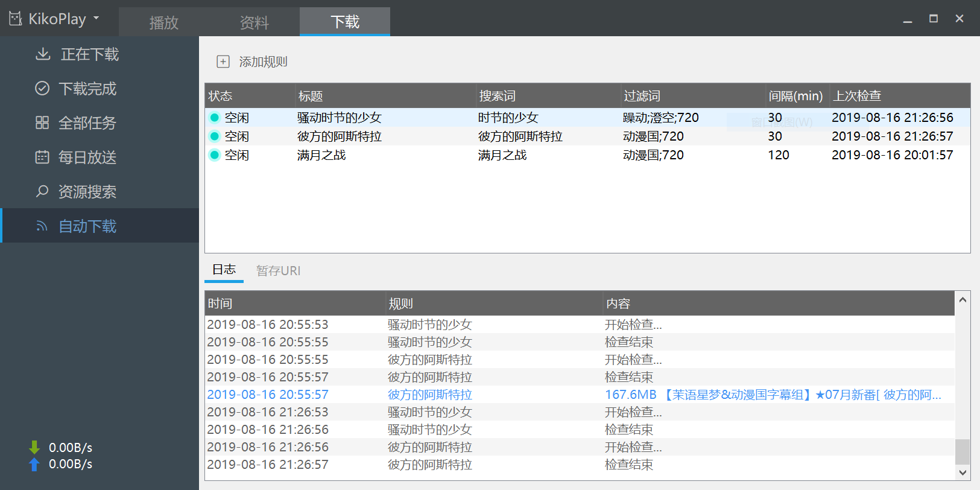Image resolution: width=980 pixels, height=490 pixels.
Task: Click the log scrollbar up arrow
Action: coord(963,299)
